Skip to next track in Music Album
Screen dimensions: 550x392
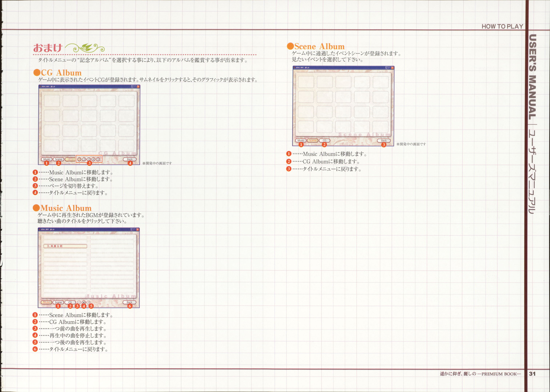click(88, 302)
